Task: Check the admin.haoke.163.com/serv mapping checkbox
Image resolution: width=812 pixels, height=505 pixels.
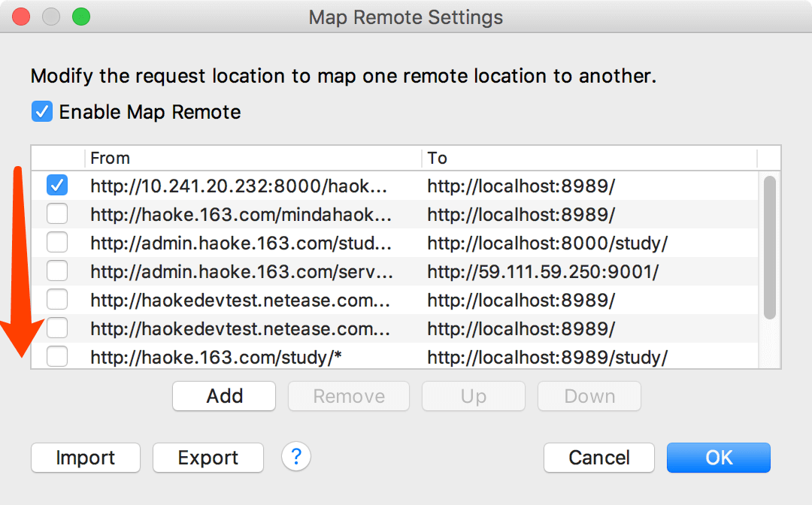Action: click(57, 271)
